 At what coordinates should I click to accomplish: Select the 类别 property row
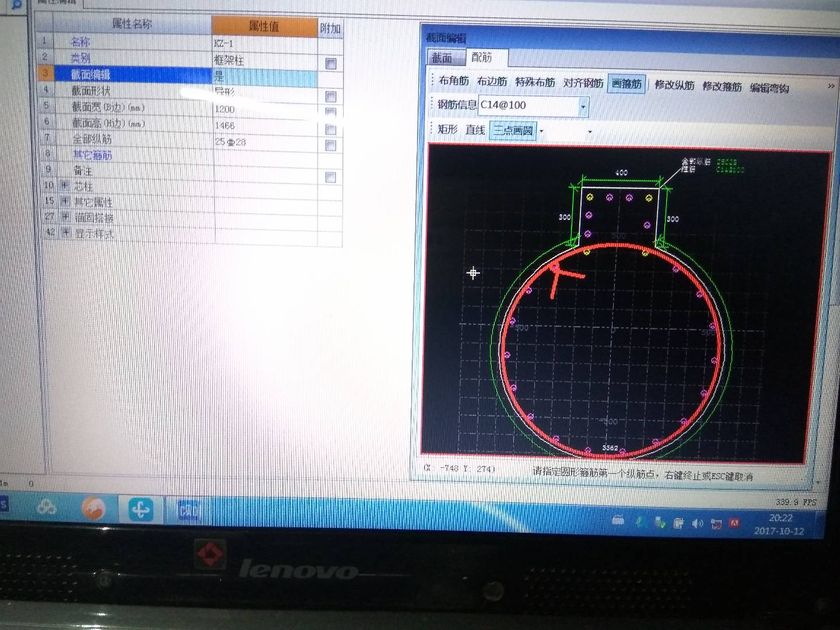click(x=132, y=58)
